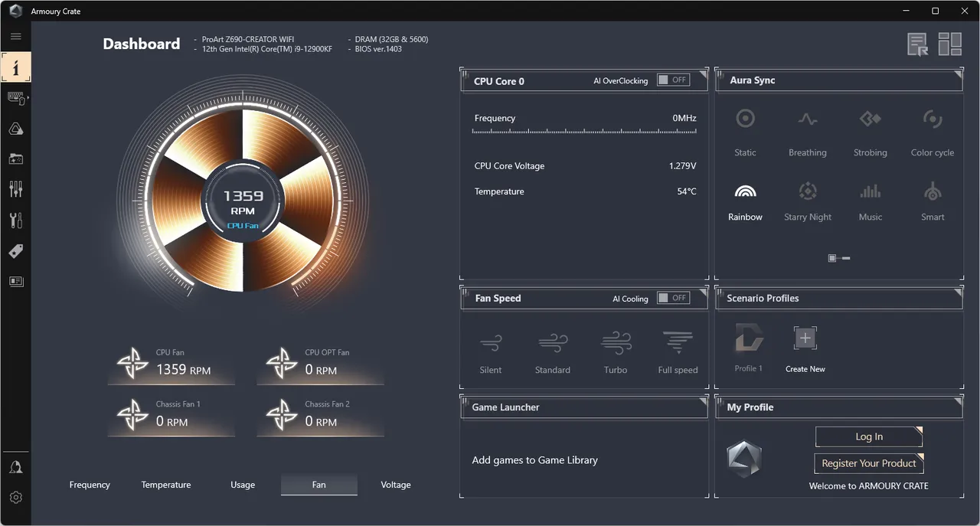Viewport: 980px width, 526px height.
Task: Expand the CPU Core 0 panel corner arrow
Action: [703, 75]
